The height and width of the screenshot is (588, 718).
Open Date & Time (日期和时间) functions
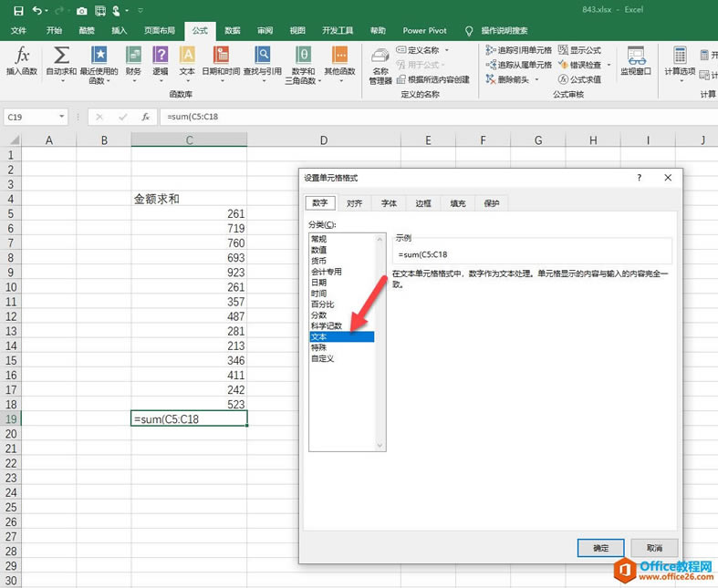221,63
